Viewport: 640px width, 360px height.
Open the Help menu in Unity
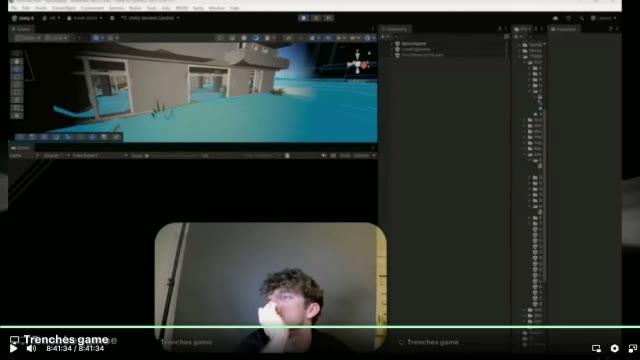(x=234, y=8)
